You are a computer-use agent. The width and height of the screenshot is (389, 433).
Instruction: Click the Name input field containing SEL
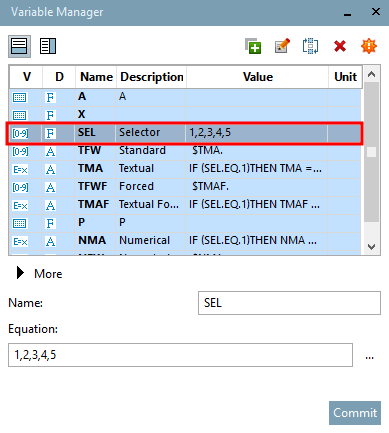pyautogui.click(x=289, y=303)
